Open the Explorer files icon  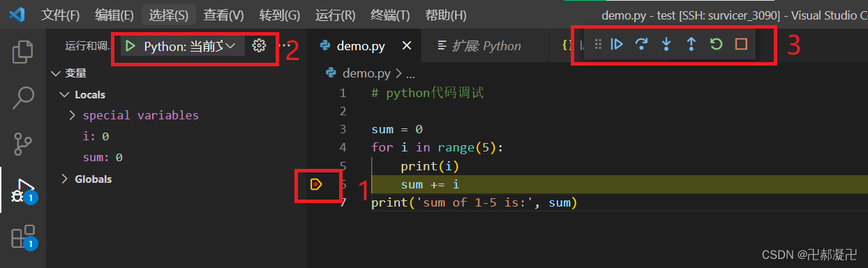pyautogui.click(x=23, y=52)
